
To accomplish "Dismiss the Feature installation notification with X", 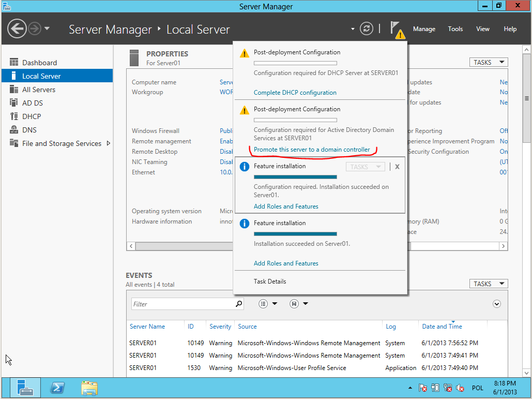I will pos(397,167).
